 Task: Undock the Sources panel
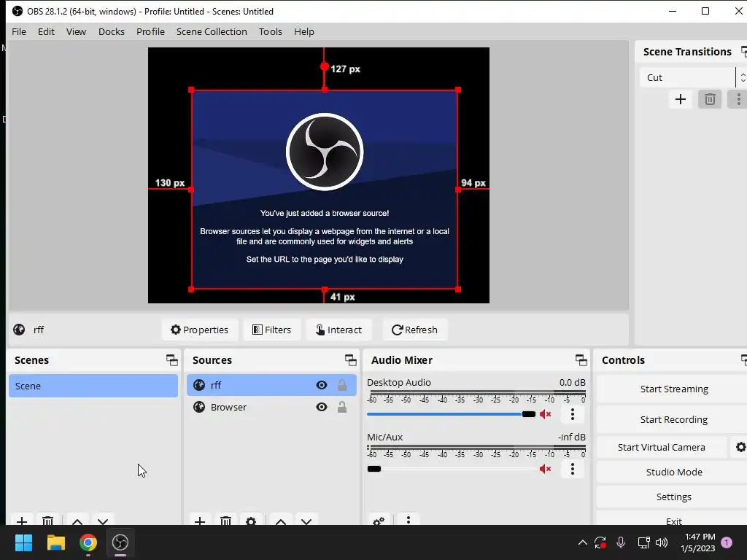[x=351, y=360]
